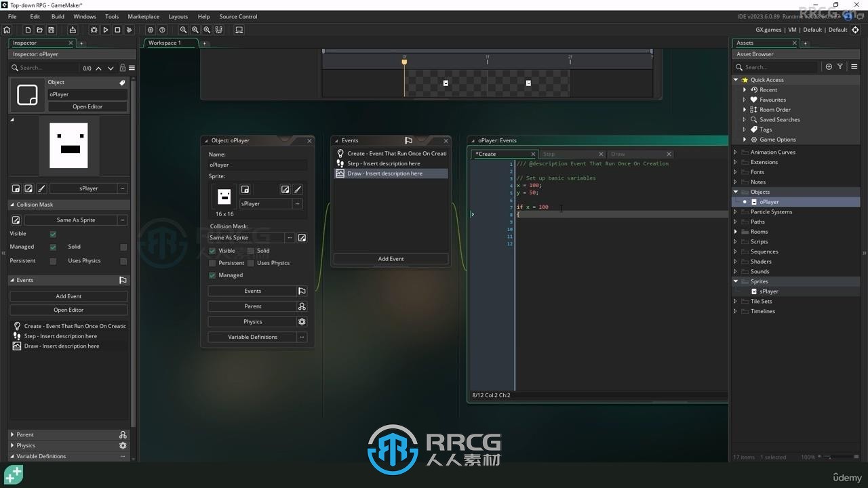Reset the workspace zoom
The width and height of the screenshot is (868, 488).
point(195,30)
